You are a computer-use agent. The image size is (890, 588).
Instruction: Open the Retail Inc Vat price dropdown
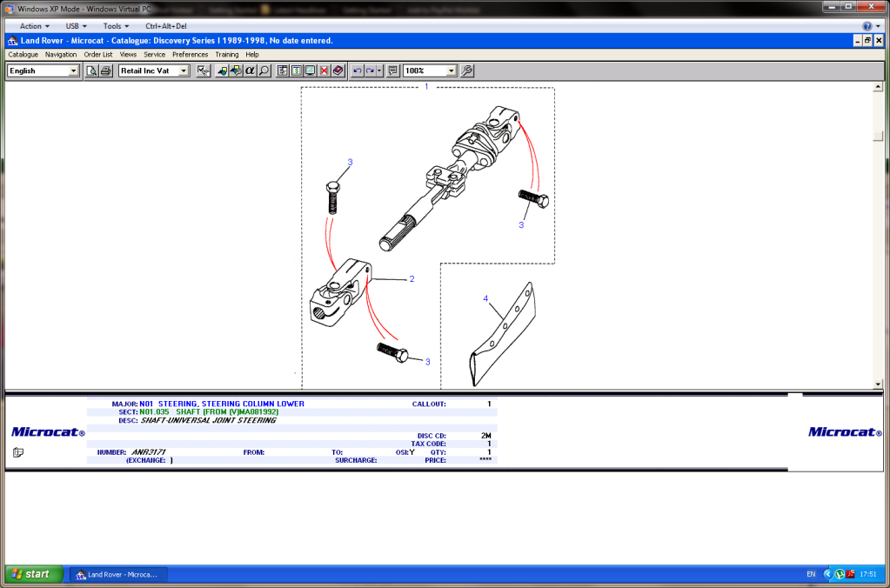pyautogui.click(x=184, y=71)
